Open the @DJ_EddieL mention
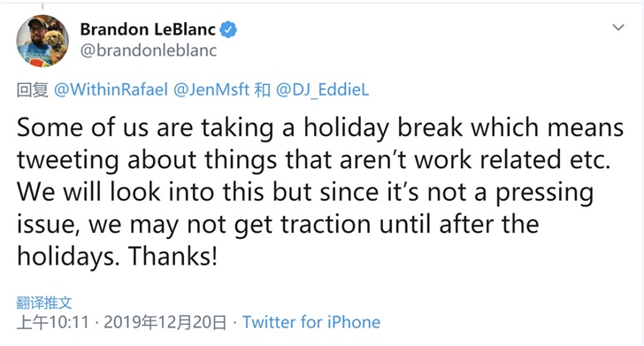Viewport: 644px width, 346px height. pyautogui.click(x=322, y=89)
